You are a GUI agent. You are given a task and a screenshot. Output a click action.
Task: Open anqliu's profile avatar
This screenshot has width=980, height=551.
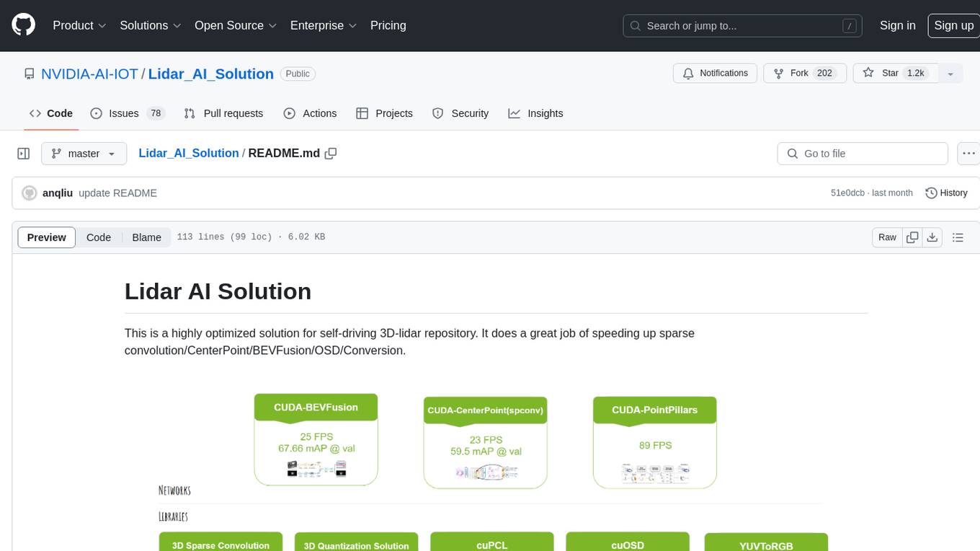coord(30,193)
